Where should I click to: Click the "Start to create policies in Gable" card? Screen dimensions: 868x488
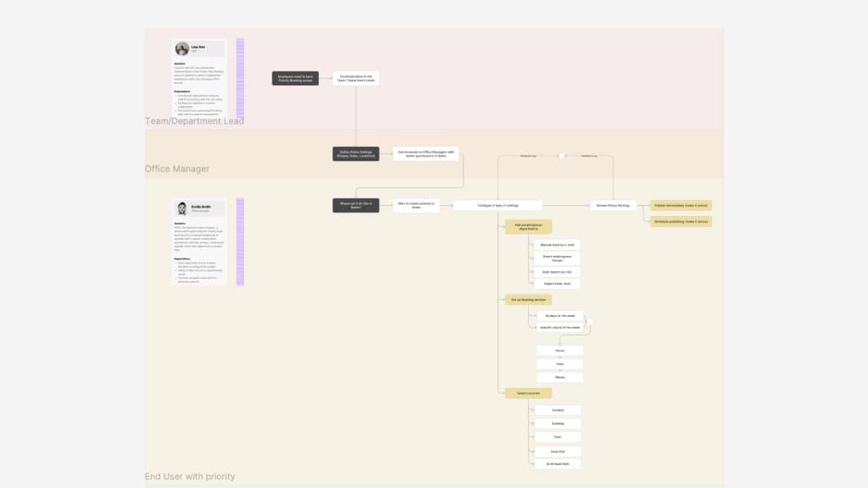click(x=416, y=204)
